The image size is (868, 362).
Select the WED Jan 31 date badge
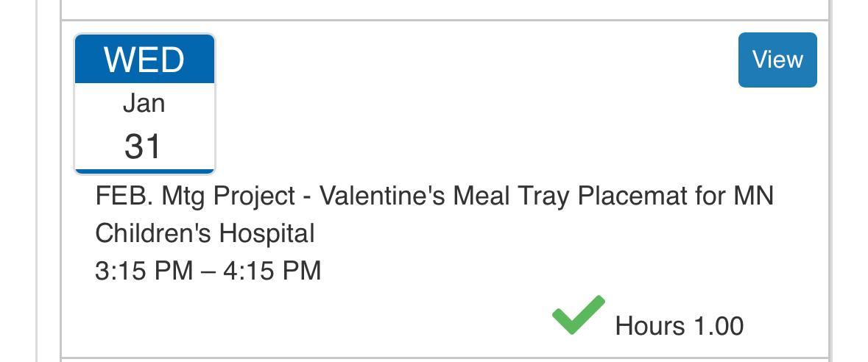[x=144, y=104]
